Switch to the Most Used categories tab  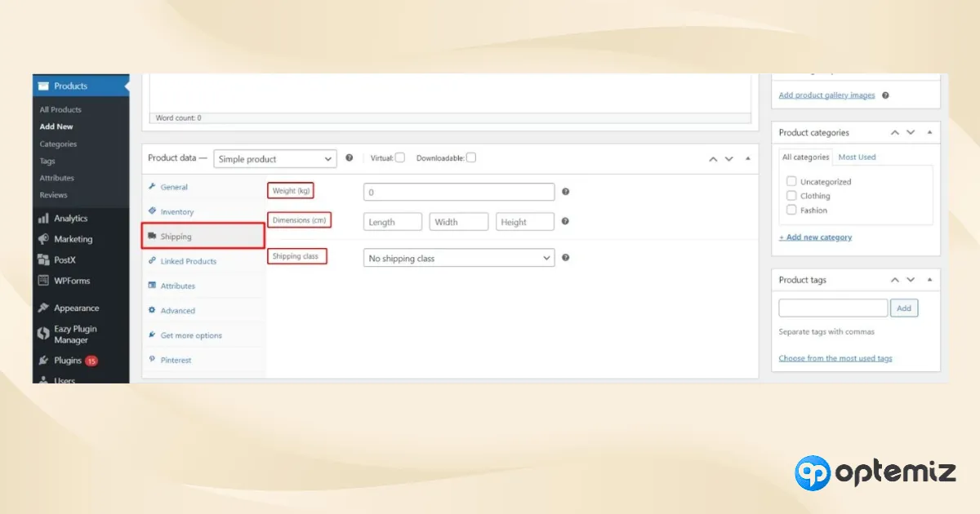click(857, 157)
